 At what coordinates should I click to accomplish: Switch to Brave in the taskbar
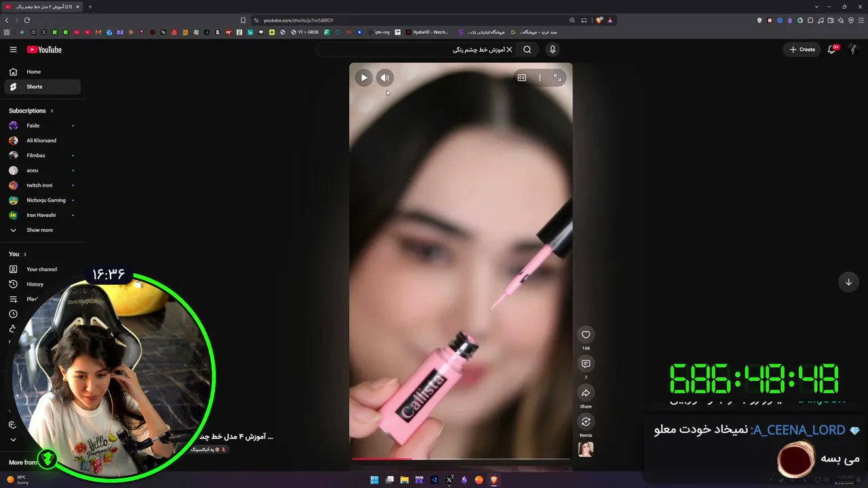(494, 480)
